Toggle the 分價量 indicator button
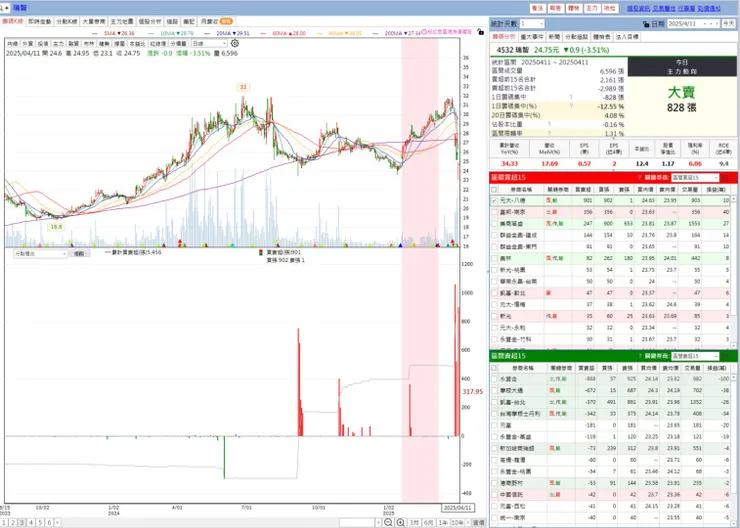 (178, 43)
